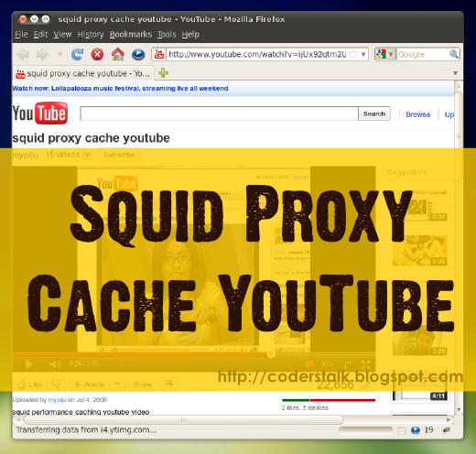The height and width of the screenshot is (454, 476).
Task: Open the Tools menu
Action: click(x=167, y=35)
